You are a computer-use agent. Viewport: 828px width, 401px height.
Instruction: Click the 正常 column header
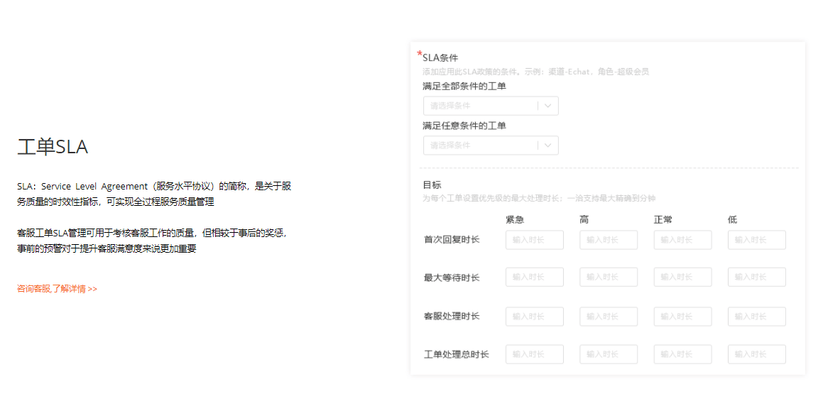(x=663, y=219)
